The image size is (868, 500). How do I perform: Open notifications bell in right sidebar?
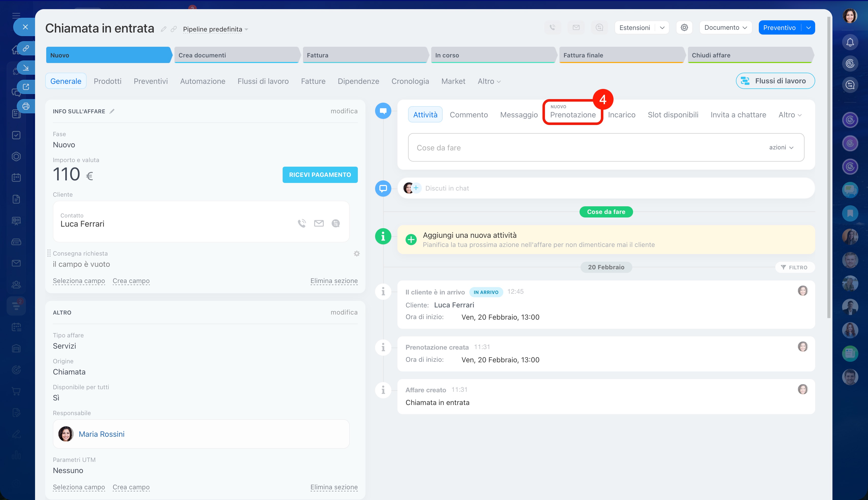[x=850, y=42]
